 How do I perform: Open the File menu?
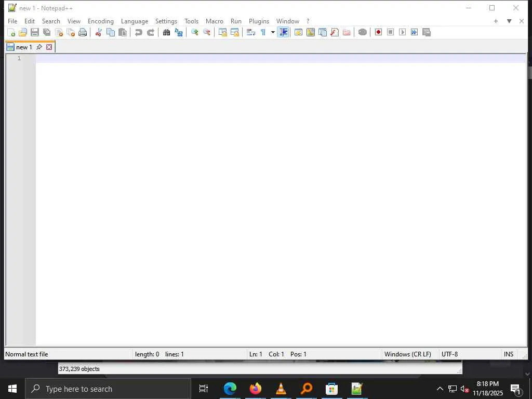pos(12,21)
